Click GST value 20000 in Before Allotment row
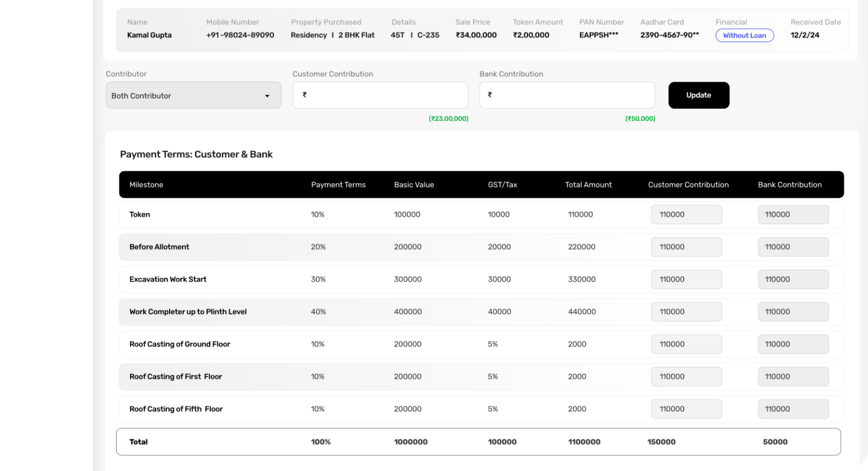This screenshot has height=471, width=868. click(x=499, y=247)
